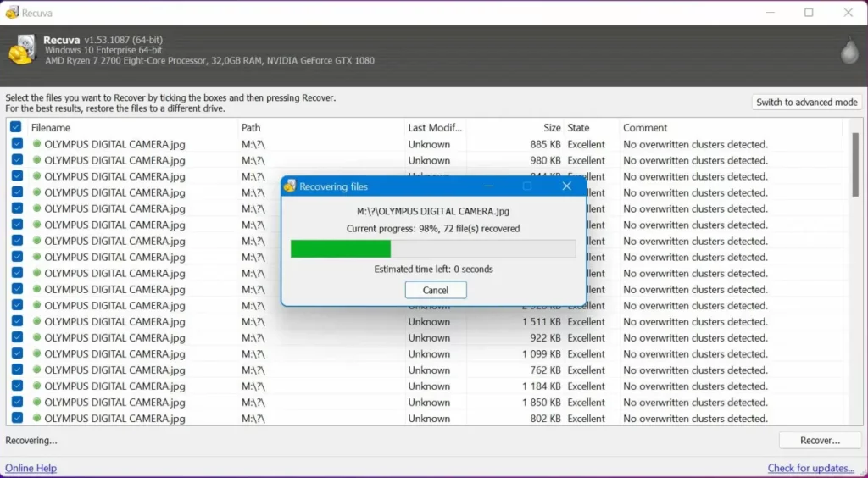This screenshot has width=868, height=478.
Task: Untick checkbox for the 802 KB file
Action: click(x=17, y=417)
